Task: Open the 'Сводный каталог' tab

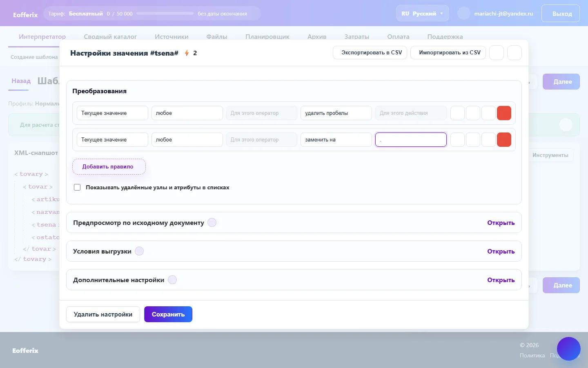Action: tap(110, 37)
